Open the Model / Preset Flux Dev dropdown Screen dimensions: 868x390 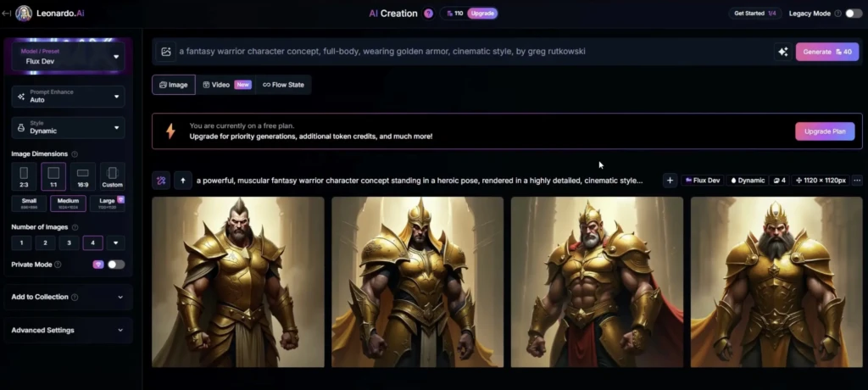(x=68, y=56)
